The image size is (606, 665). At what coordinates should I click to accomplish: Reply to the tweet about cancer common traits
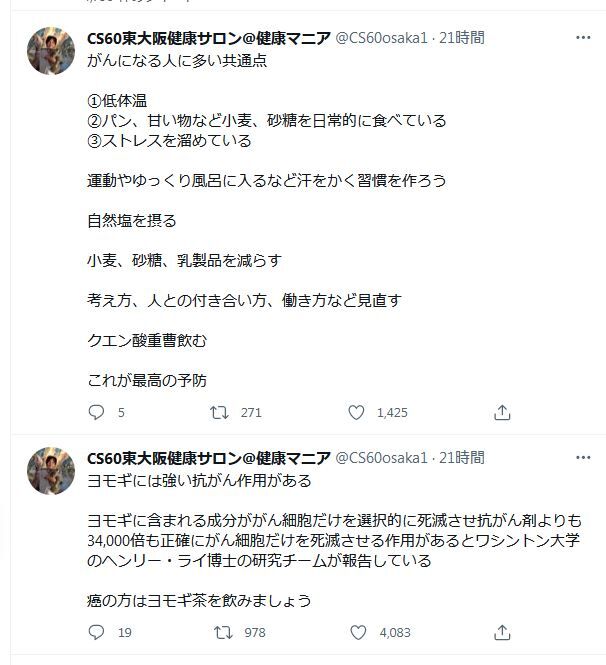tap(96, 412)
